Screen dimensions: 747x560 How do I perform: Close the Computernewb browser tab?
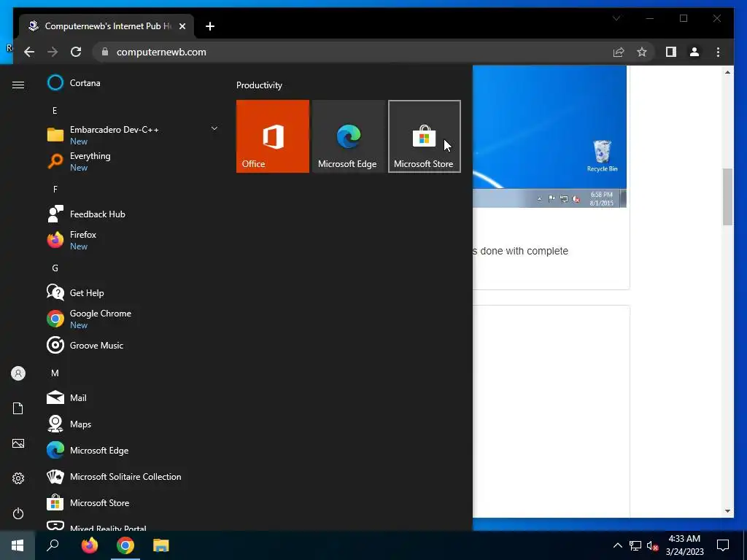tap(182, 26)
